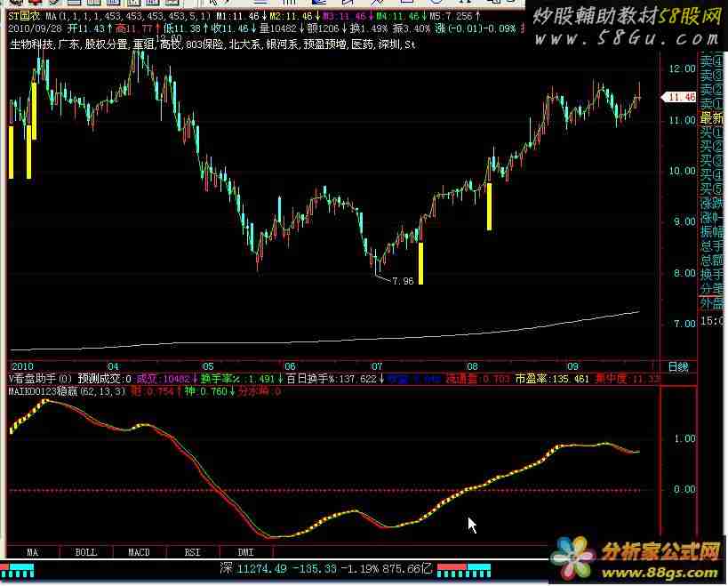
Task: Click the index change -135.33 in status bar
Action: [x=315, y=568]
